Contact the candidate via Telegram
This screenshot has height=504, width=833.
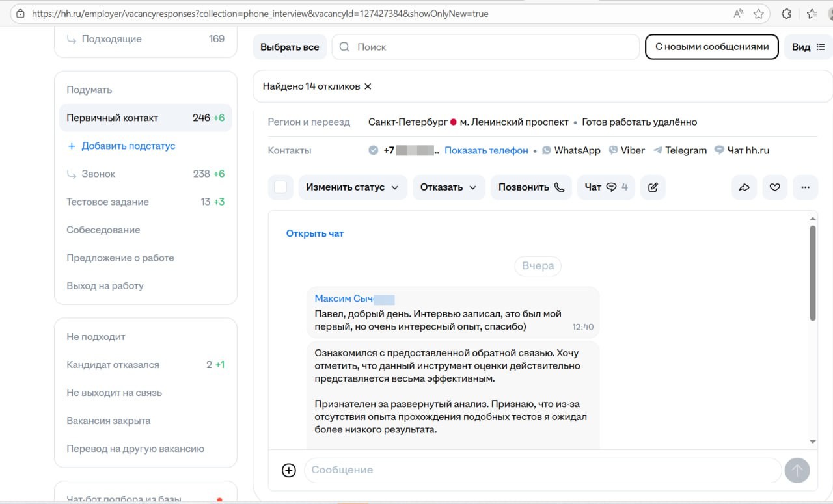point(680,150)
